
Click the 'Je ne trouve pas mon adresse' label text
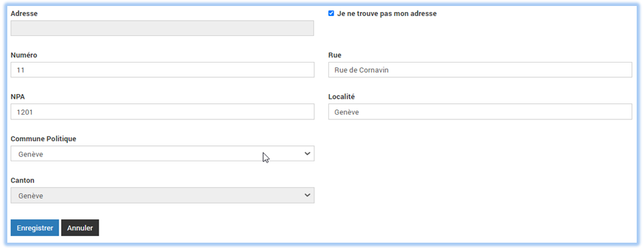[386, 13]
